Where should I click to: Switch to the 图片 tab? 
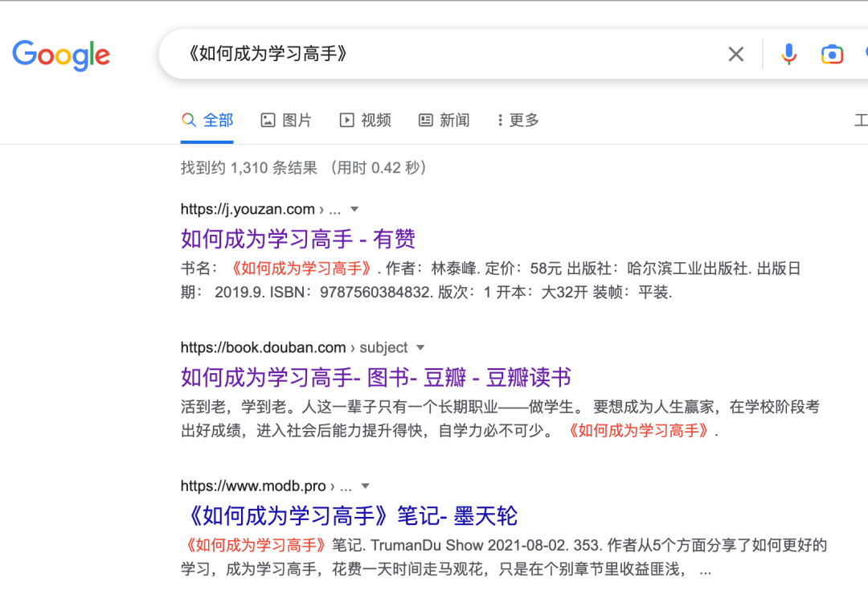(286, 121)
